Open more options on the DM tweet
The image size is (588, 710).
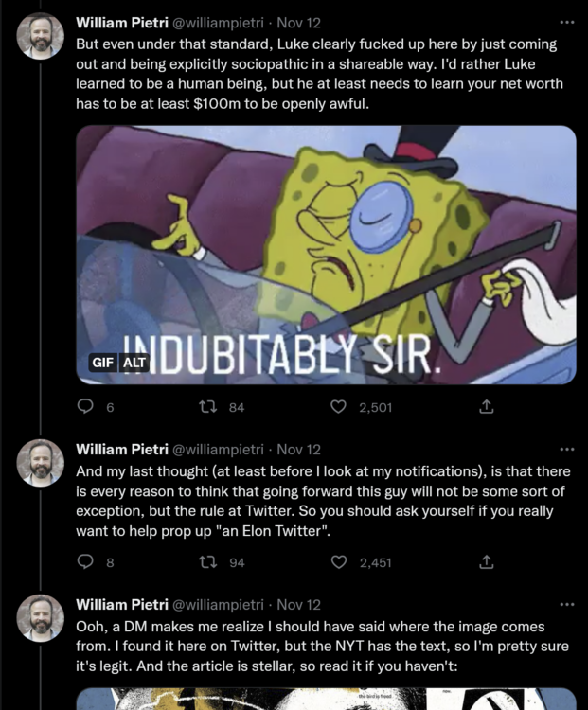point(567,604)
